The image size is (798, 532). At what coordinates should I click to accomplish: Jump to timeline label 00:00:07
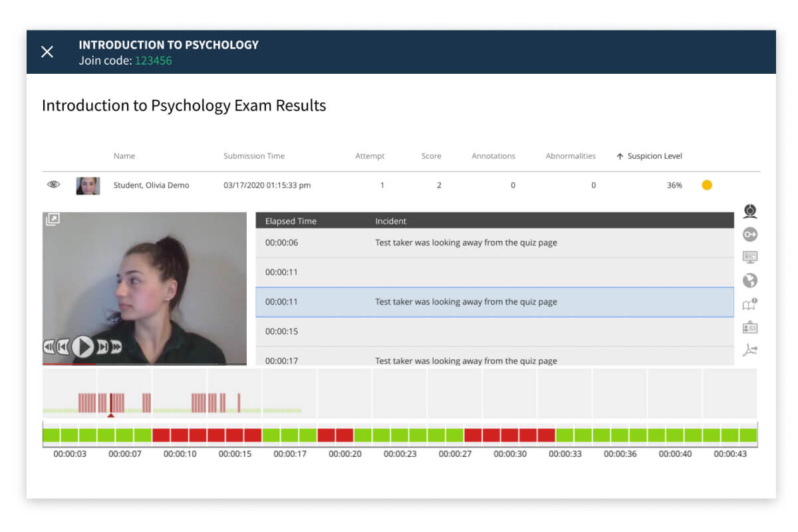click(x=125, y=454)
